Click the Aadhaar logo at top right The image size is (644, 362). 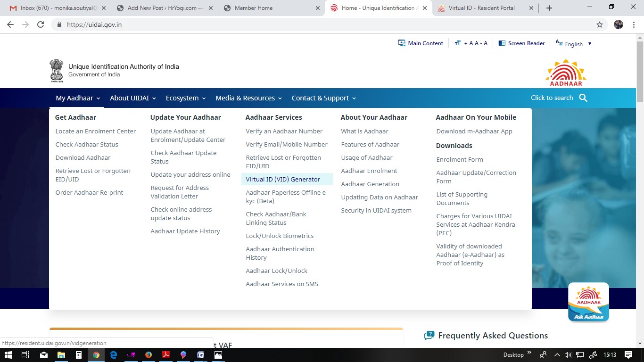(566, 72)
